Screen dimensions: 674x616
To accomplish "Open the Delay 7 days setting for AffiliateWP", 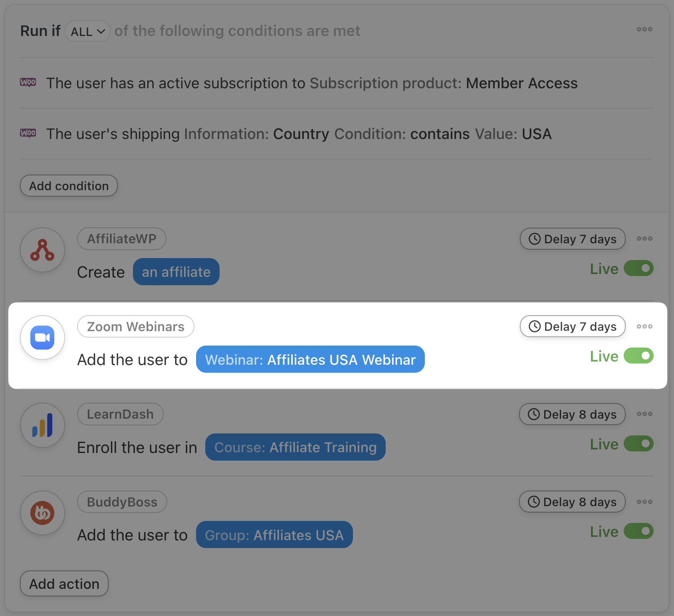I will coord(573,239).
